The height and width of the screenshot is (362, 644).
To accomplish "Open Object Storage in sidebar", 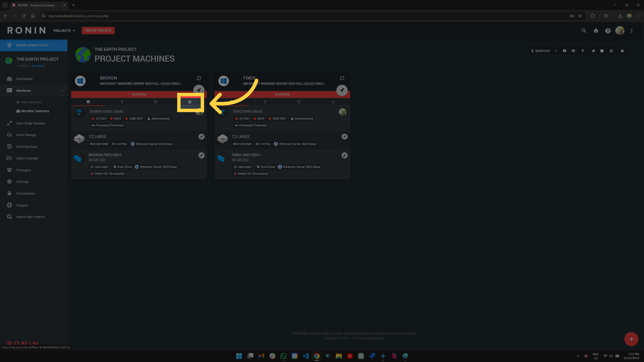I will [x=27, y=158].
